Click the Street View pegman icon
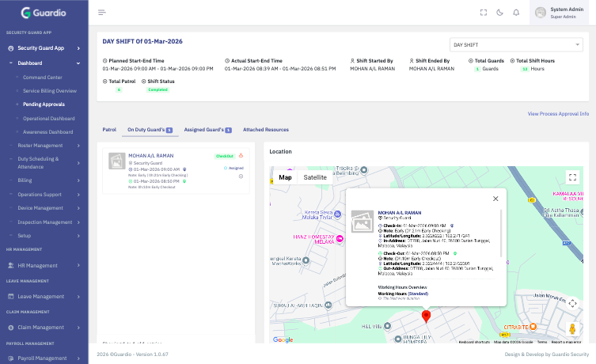 pyautogui.click(x=572, y=328)
